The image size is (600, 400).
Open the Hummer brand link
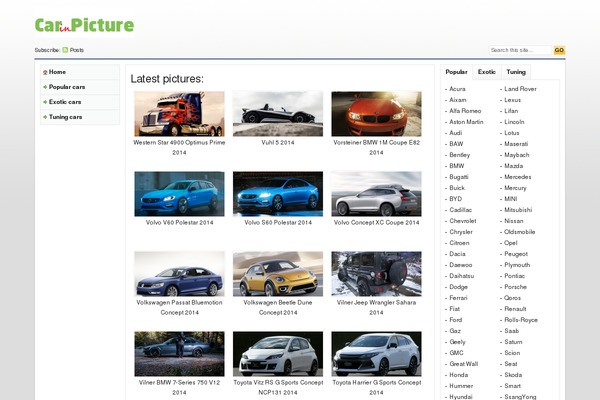click(x=461, y=386)
